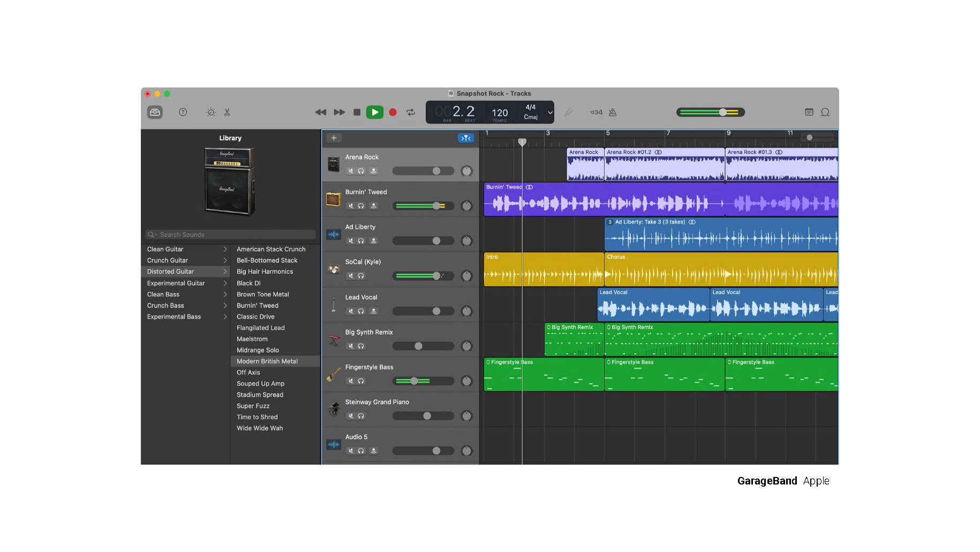Expand the Distorted Guitar category
Screen dimensions: 980x552
(171, 272)
